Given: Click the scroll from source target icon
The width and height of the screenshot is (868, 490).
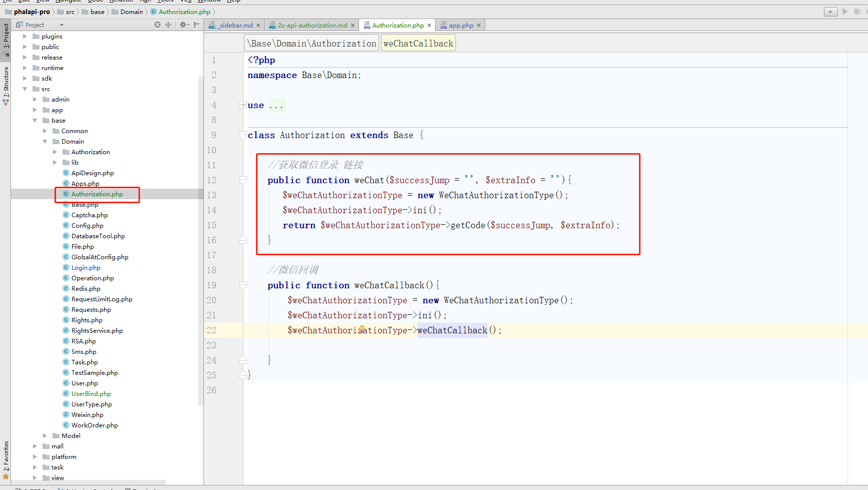Looking at the screenshot, I should [157, 25].
